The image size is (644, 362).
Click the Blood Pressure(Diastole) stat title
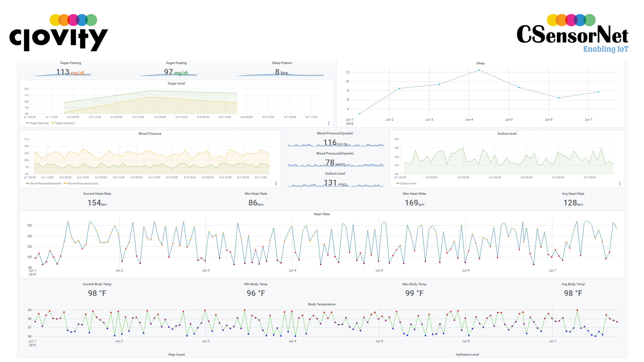(x=335, y=154)
